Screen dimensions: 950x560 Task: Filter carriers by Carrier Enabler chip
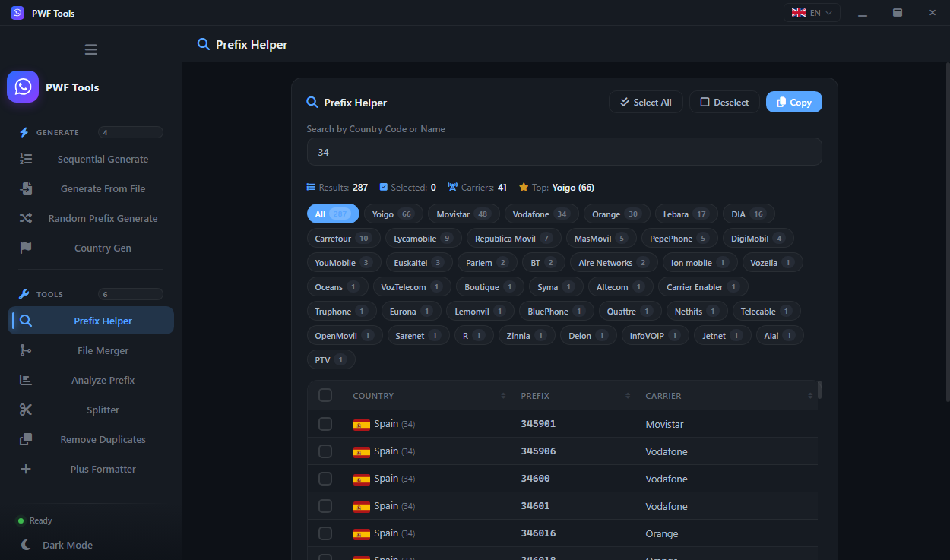click(x=703, y=286)
